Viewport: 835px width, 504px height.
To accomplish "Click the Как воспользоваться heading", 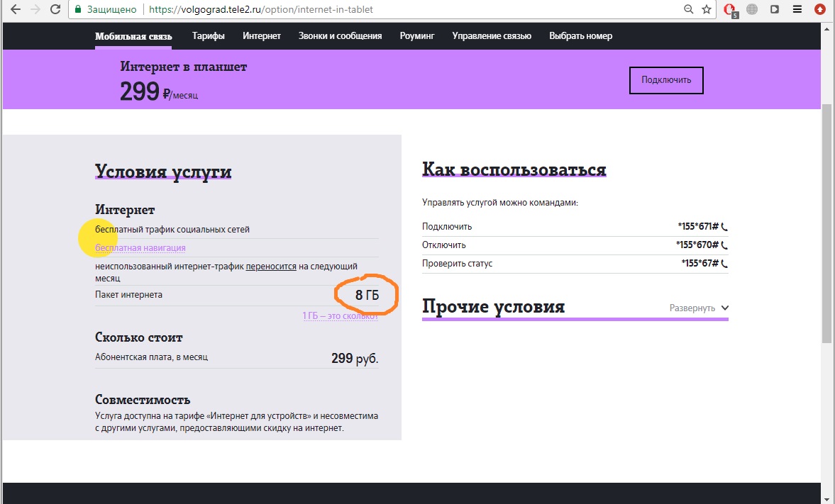I will point(514,169).
